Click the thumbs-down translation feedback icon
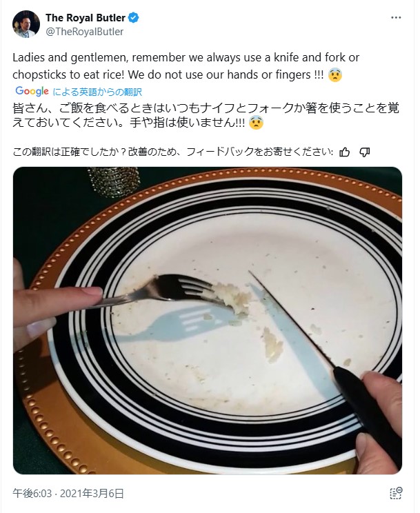Viewport: 420px width, 513px height. (x=365, y=152)
